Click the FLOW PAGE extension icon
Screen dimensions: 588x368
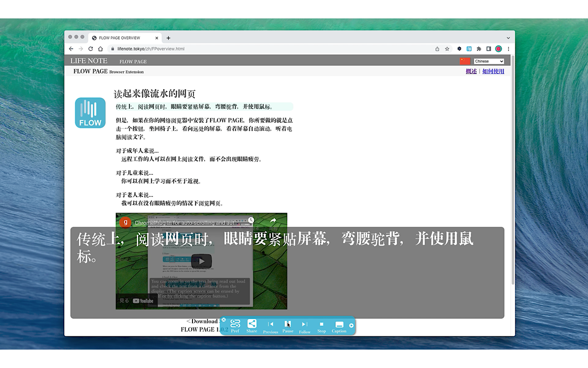click(469, 49)
